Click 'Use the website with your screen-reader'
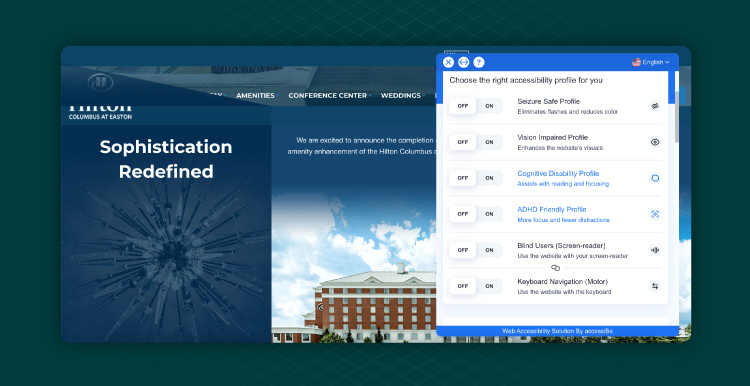Screen dimensions: 750x386 tap(573, 256)
